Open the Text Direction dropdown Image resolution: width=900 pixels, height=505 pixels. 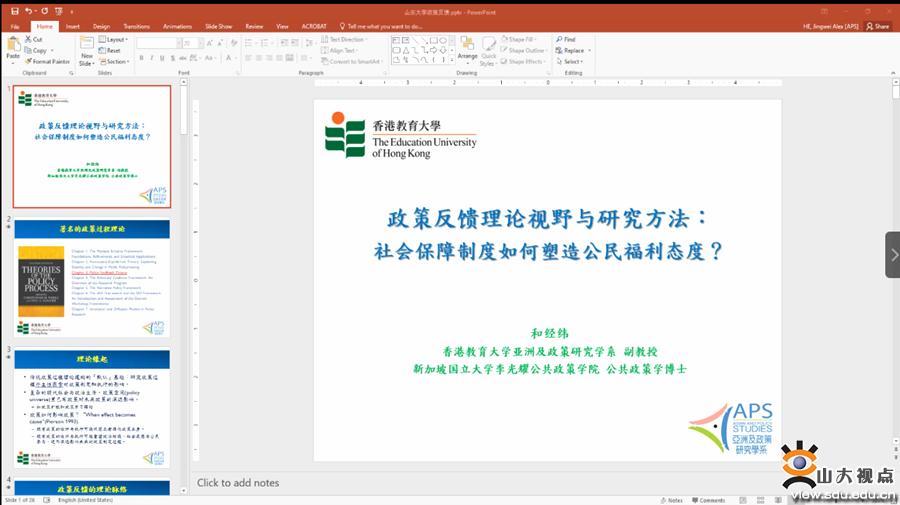point(344,40)
